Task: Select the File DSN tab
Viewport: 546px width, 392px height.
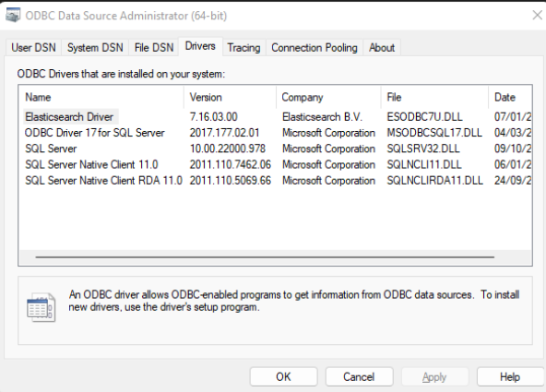Action: click(154, 47)
